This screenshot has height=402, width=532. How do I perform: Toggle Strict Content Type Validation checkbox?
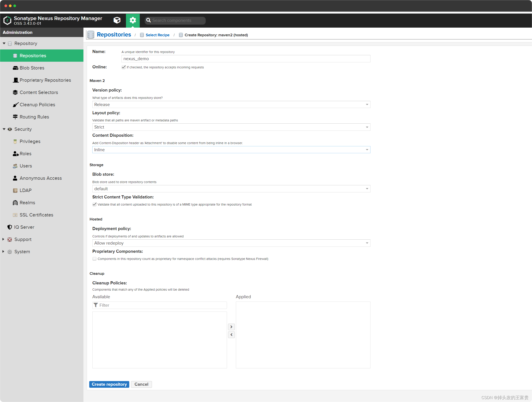[x=95, y=204]
